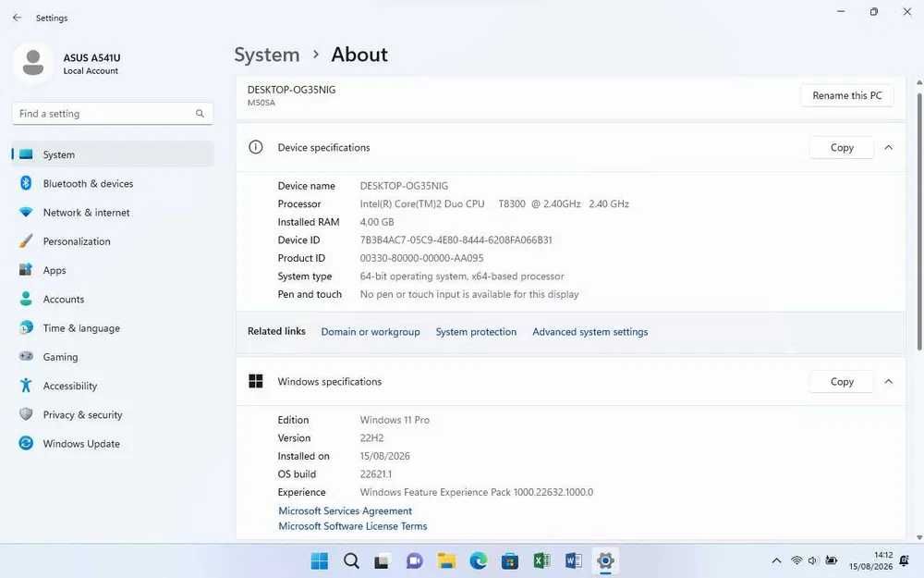Click the Edition value Windows 11 Pro

[x=395, y=420]
